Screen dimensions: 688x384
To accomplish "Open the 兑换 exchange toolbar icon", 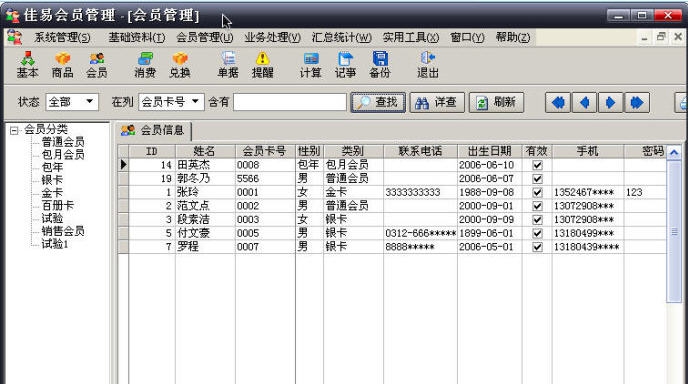I will point(180,65).
